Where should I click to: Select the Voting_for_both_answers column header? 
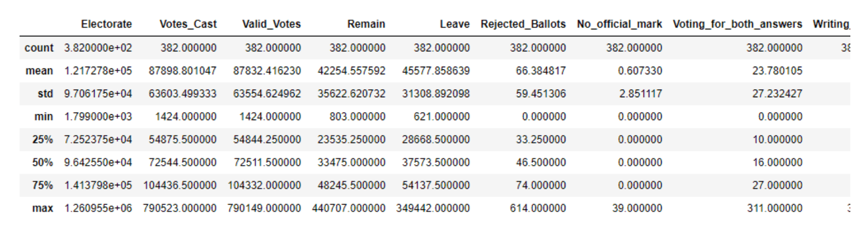[x=737, y=24]
